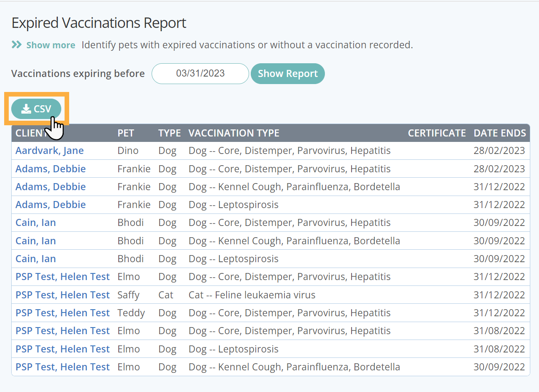Screen dimensions: 539x392
Task: Select Dino's 28/02/2023 end date cell
Action: click(499, 151)
